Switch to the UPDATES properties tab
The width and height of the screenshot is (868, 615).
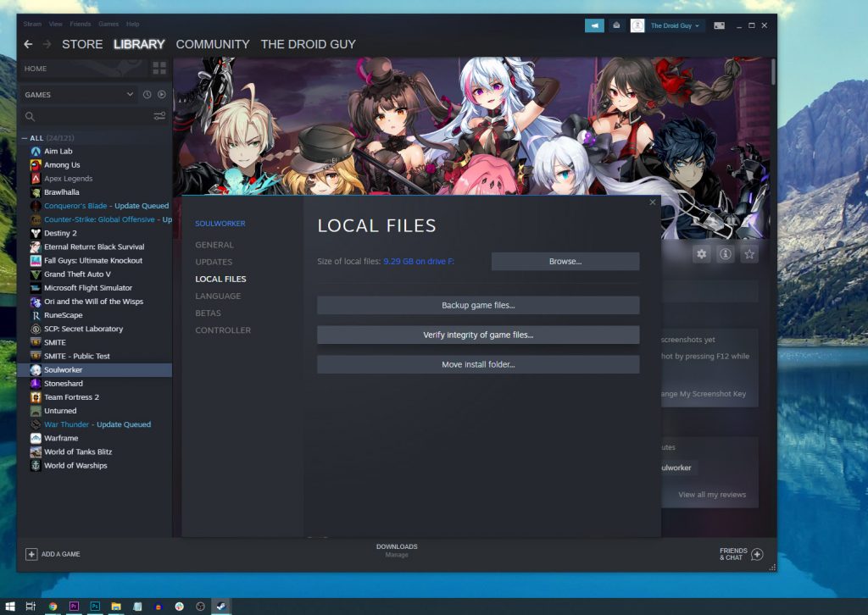pos(214,262)
